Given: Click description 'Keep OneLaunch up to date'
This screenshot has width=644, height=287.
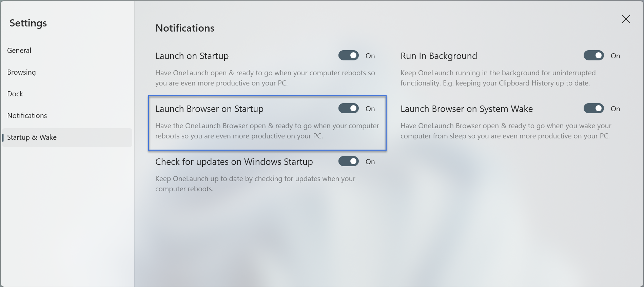Looking at the screenshot, I should coord(255,184).
